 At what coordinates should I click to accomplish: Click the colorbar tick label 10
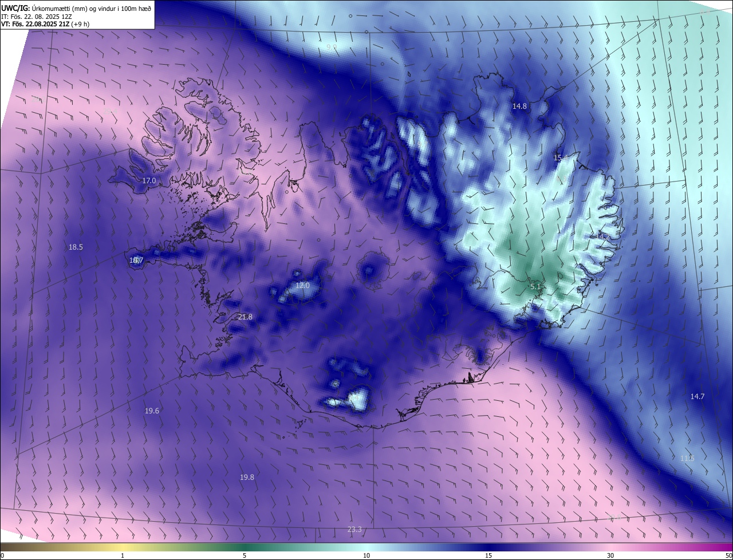366,555
